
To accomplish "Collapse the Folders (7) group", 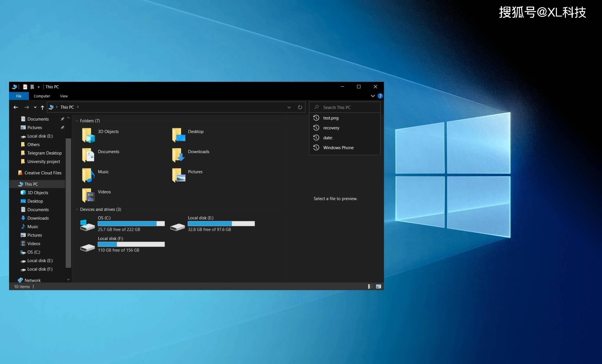I will tap(77, 121).
